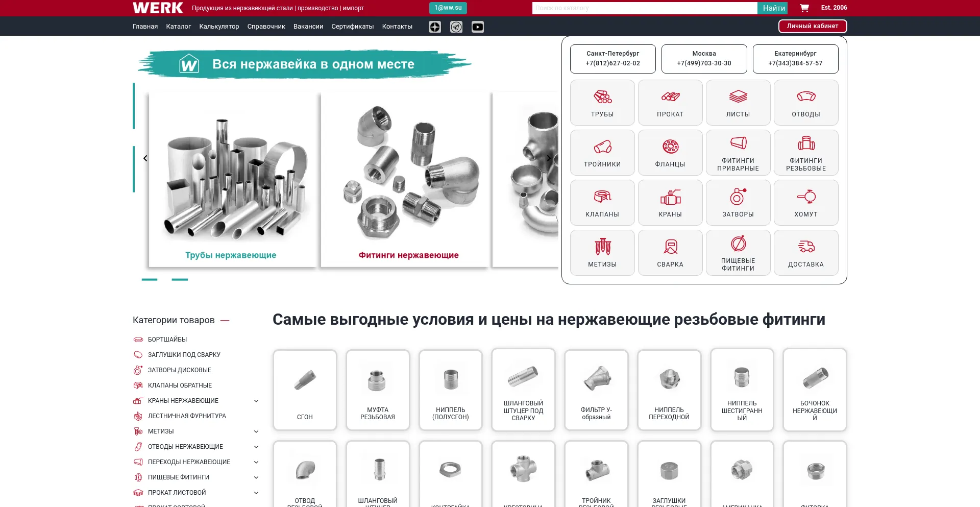Go to Калькулятор in navigation
Image resolution: width=980 pixels, height=507 pixels.
tap(219, 27)
